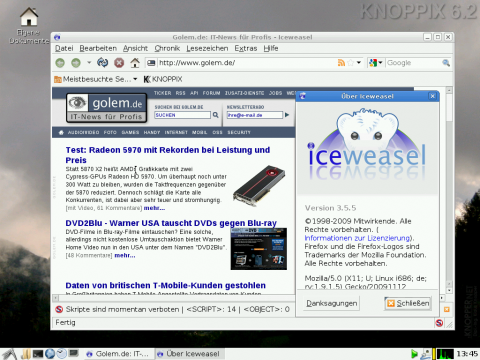480x360 pixels.
Task: Open the Ansicht menu
Action: 135,48
